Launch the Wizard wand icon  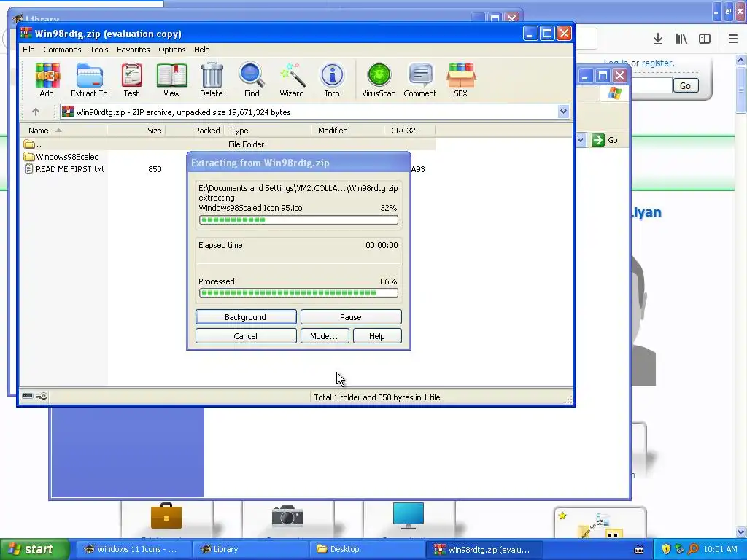coord(292,80)
